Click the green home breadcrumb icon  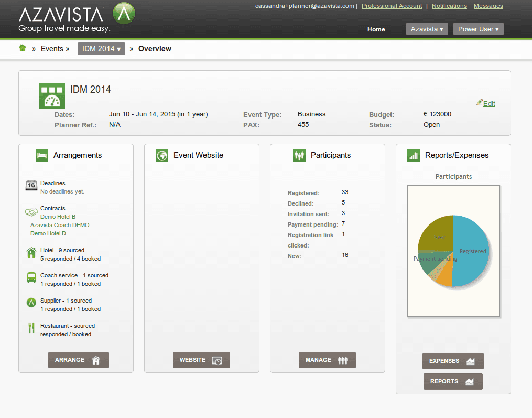click(23, 48)
